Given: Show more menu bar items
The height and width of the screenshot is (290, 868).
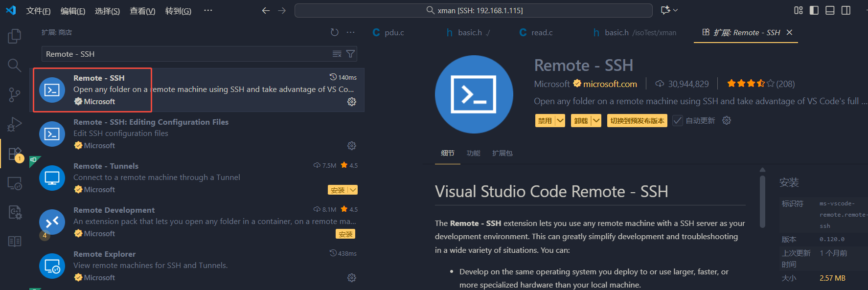Looking at the screenshot, I should pyautogui.click(x=208, y=10).
